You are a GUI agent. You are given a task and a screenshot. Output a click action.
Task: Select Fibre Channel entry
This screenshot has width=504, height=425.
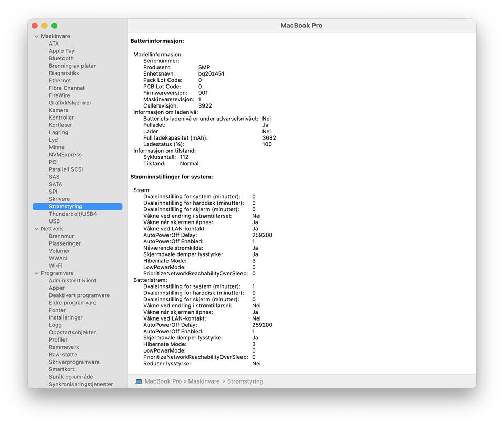click(67, 88)
